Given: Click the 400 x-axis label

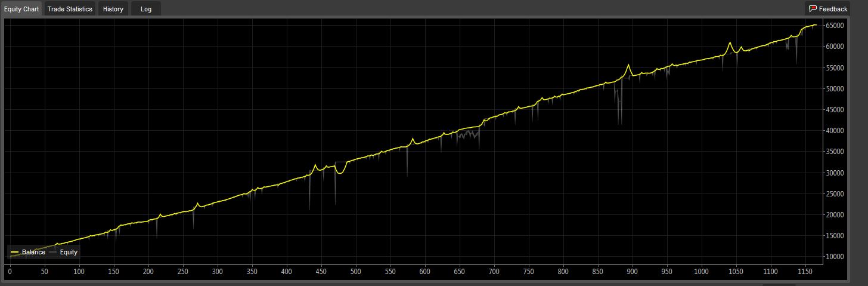Looking at the screenshot, I should [x=287, y=272].
